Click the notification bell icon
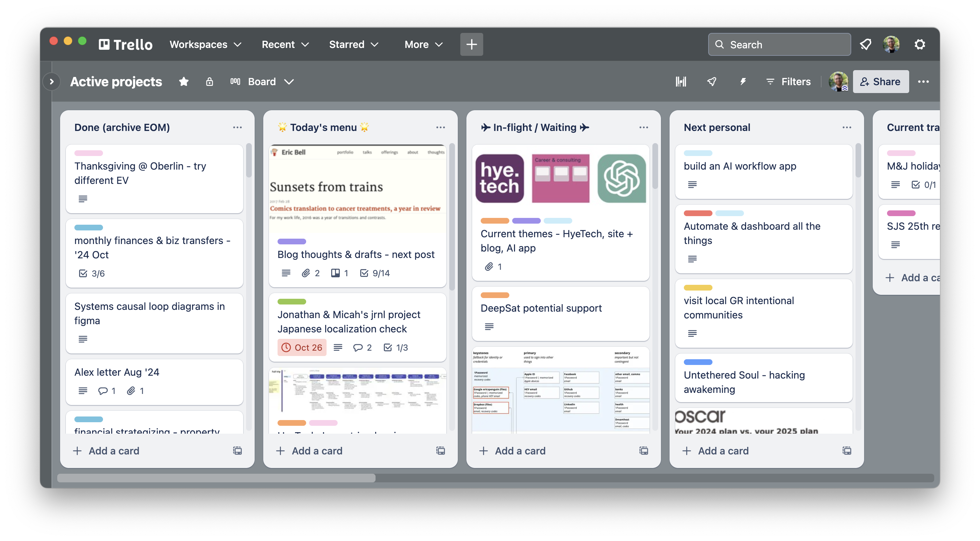The width and height of the screenshot is (980, 541). 864,45
